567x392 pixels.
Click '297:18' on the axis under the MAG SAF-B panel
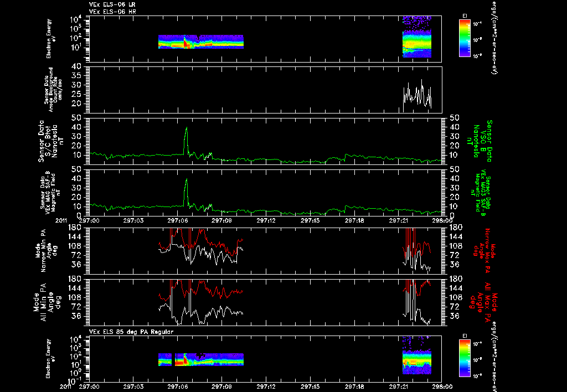(354, 220)
